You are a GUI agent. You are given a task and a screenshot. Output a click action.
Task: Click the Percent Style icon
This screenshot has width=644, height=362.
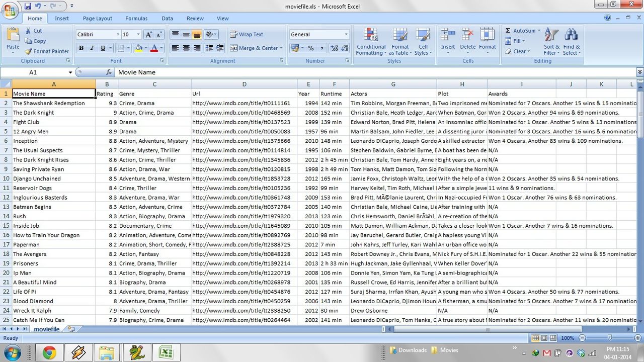311,48
